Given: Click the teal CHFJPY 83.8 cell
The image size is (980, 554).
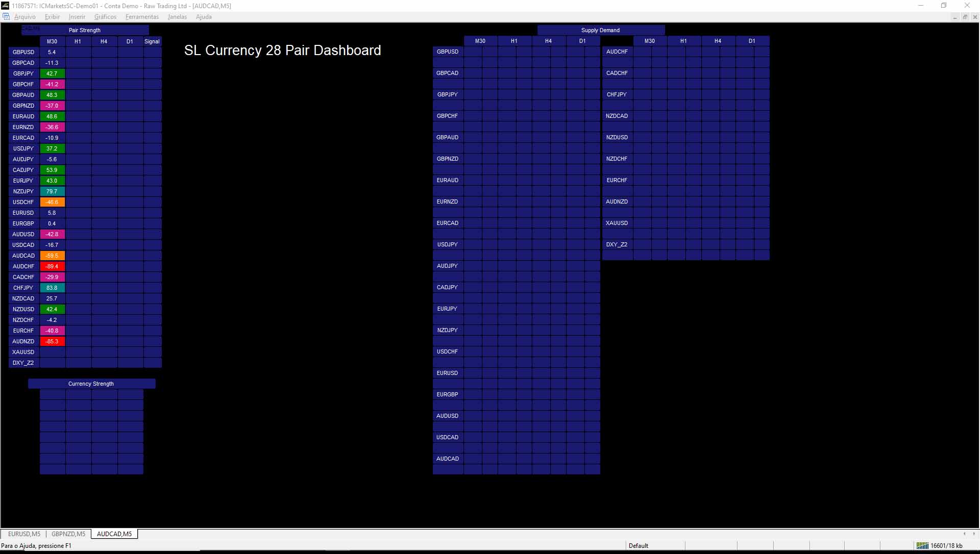Looking at the screenshot, I should coord(52,288).
